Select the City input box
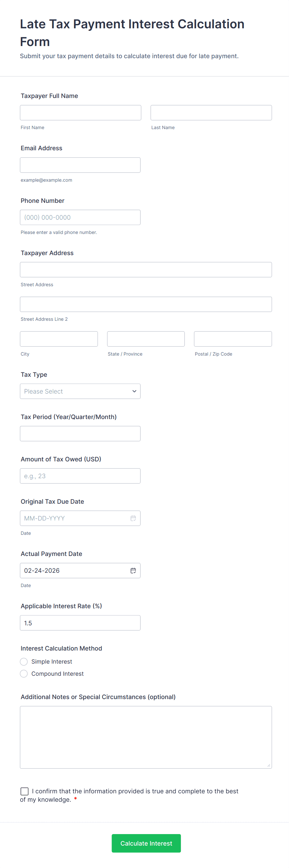Screen dimensions: 289x868 (x=59, y=339)
